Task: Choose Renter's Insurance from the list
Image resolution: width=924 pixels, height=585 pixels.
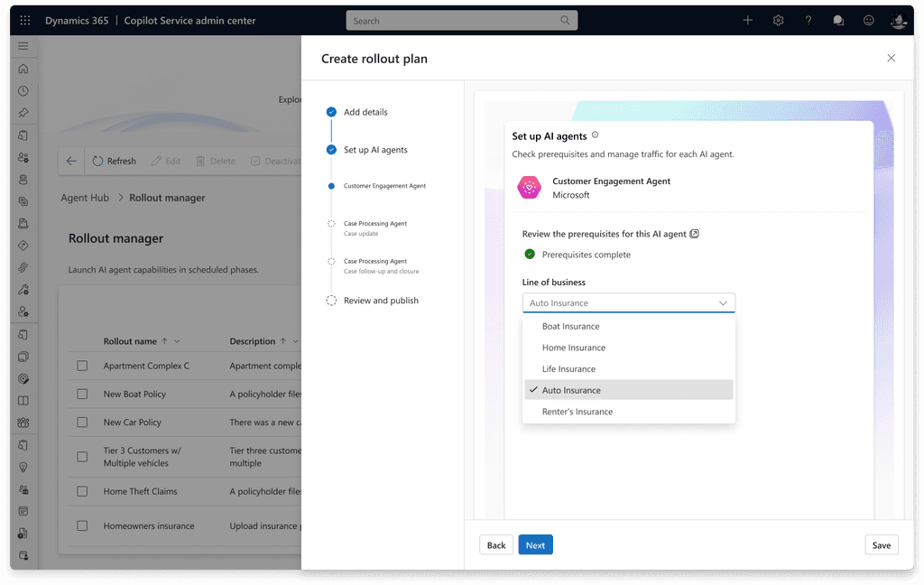Action: click(629, 412)
